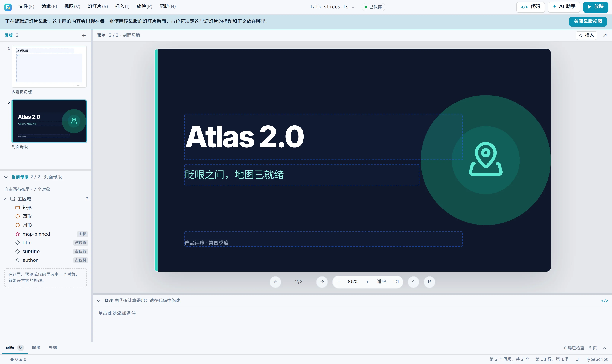Image resolution: width=612 pixels, height=364 pixels.
Task: Click the app logo icon
Action: tap(8, 7)
